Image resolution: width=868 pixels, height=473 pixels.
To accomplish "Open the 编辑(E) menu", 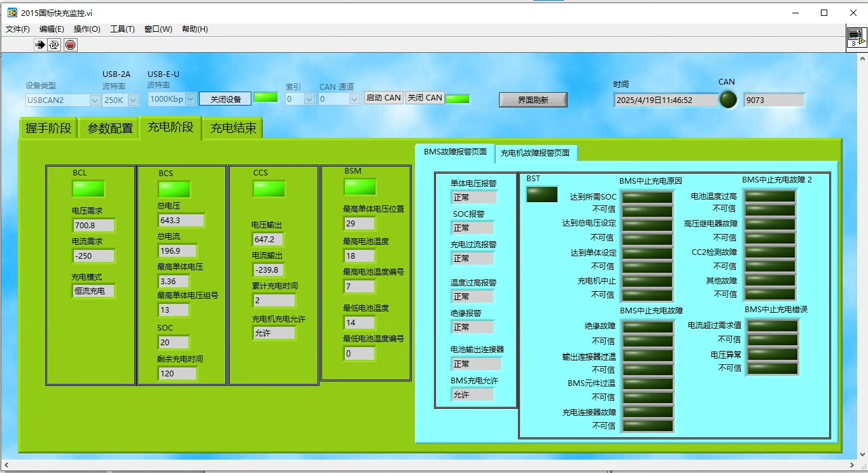I will 52,29.
